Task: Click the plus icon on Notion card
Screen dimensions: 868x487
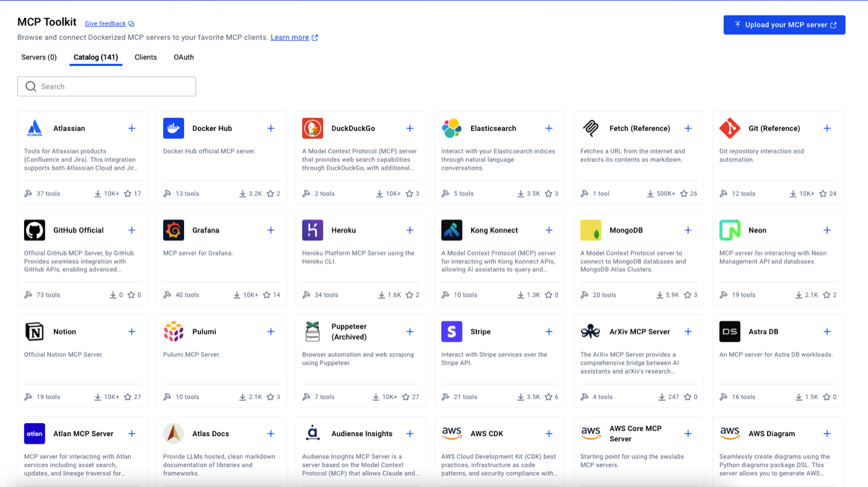Action: click(x=131, y=332)
